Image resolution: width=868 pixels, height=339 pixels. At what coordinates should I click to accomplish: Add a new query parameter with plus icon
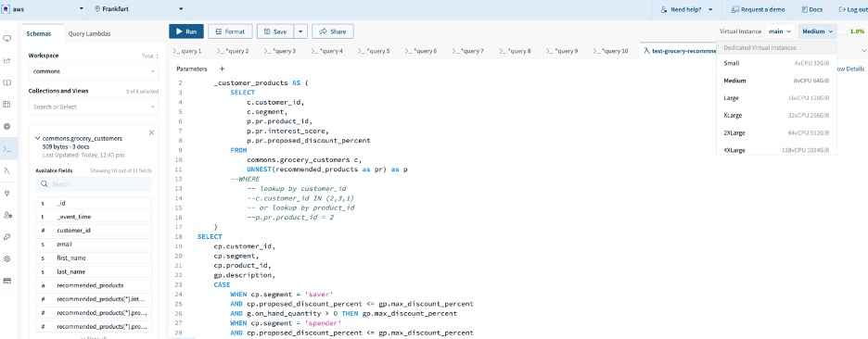[222, 69]
